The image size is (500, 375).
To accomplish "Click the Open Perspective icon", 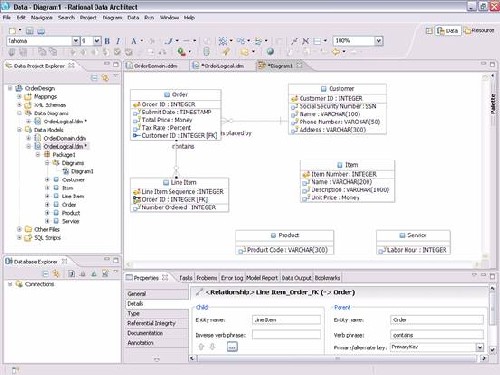I will [429, 31].
